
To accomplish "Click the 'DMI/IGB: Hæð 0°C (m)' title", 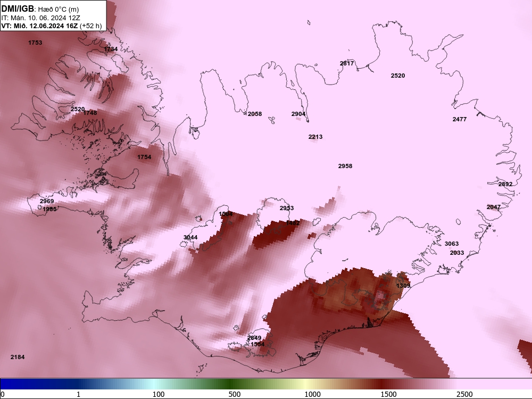I will 40,9.
